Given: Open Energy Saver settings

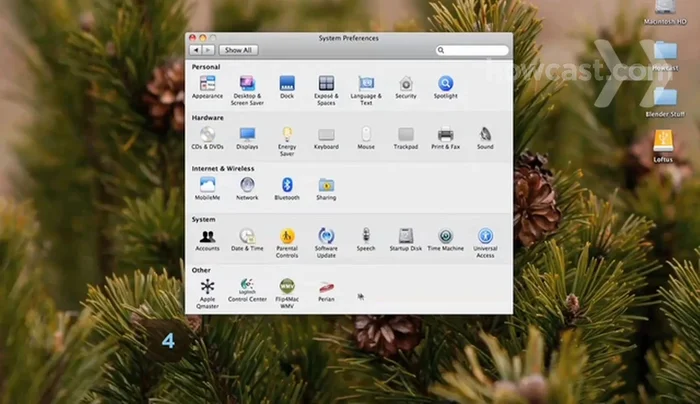Looking at the screenshot, I should [287, 134].
